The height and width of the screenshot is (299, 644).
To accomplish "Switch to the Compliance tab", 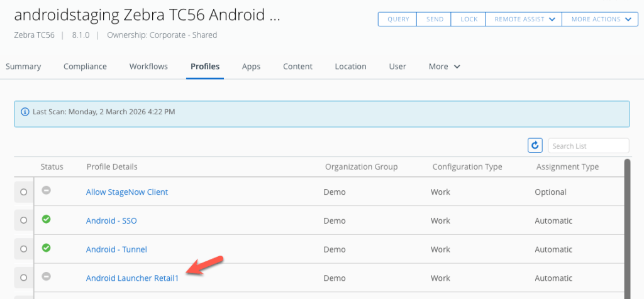I will coord(85,67).
